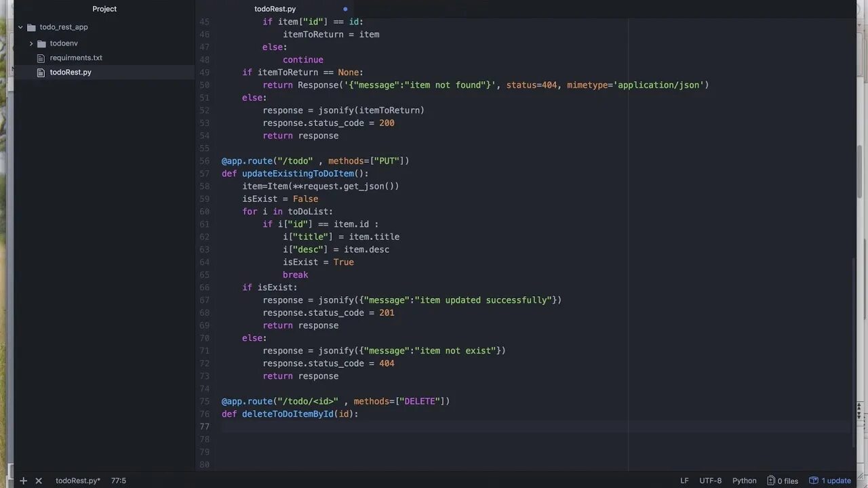Click the modified dot on todoRest.py tab

point(345,9)
